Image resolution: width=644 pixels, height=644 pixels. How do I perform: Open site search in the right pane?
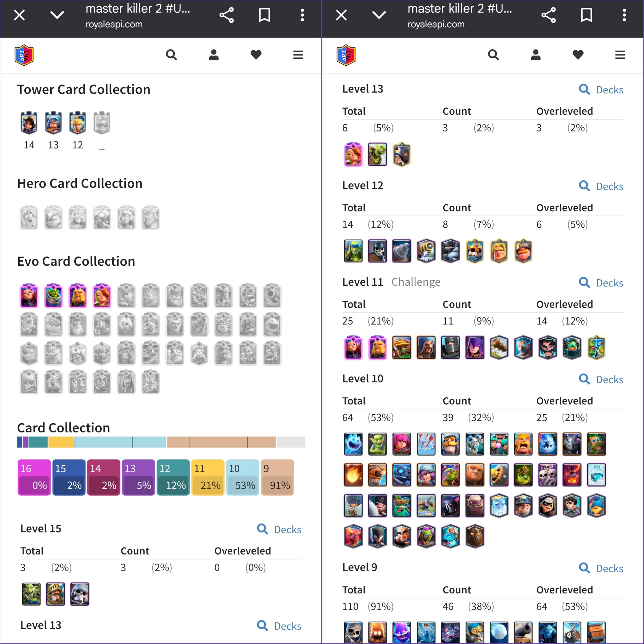click(x=493, y=55)
